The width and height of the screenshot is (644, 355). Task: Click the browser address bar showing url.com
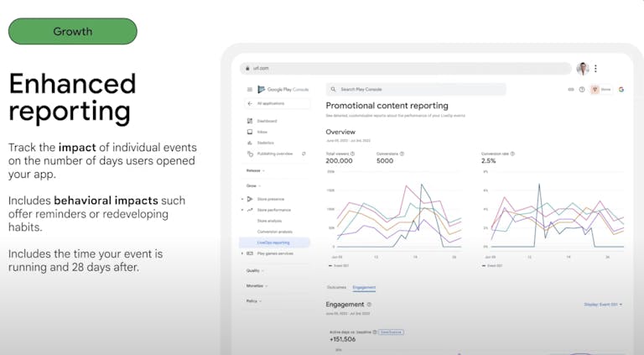pos(405,68)
